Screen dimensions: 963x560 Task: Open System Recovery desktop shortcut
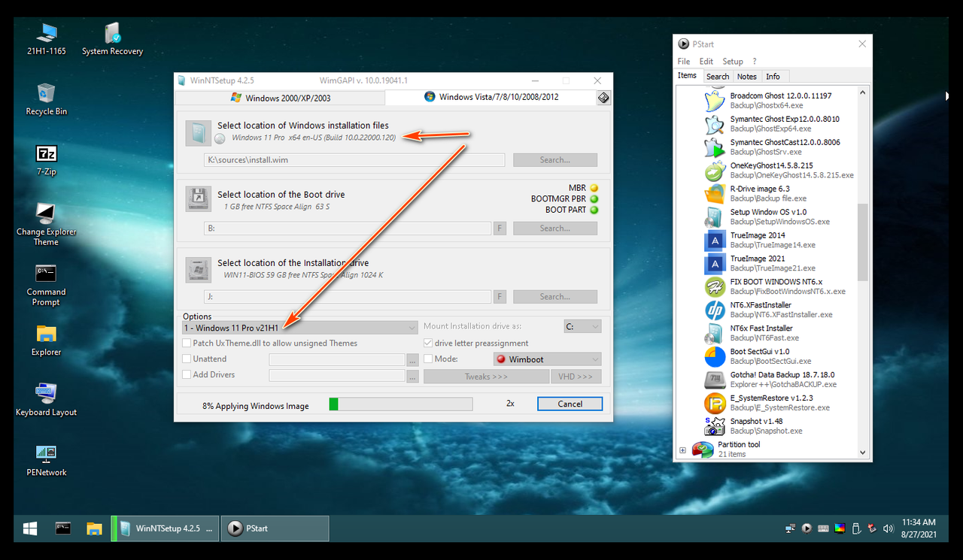[x=112, y=39]
